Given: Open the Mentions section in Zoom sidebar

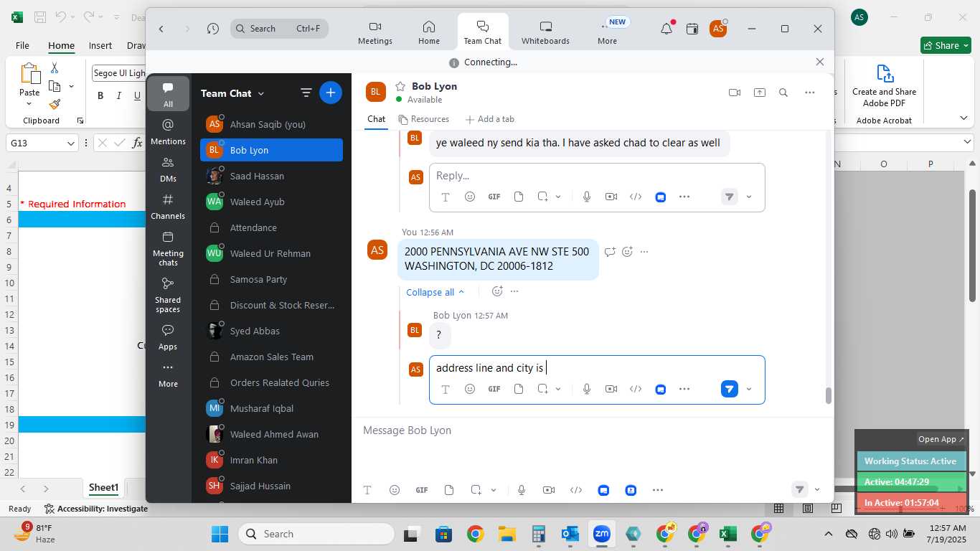Looking at the screenshot, I should click(x=168, y=132).
